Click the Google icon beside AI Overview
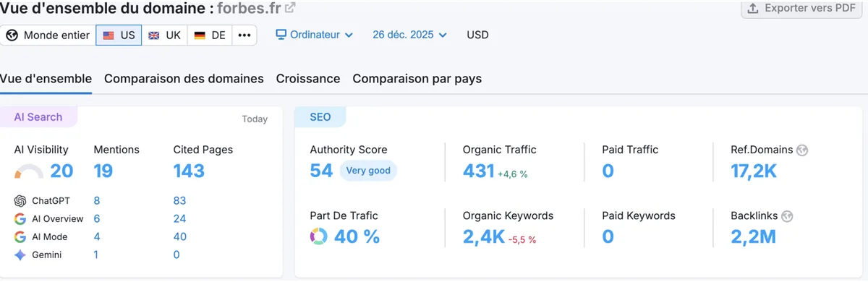 [20, 219]
